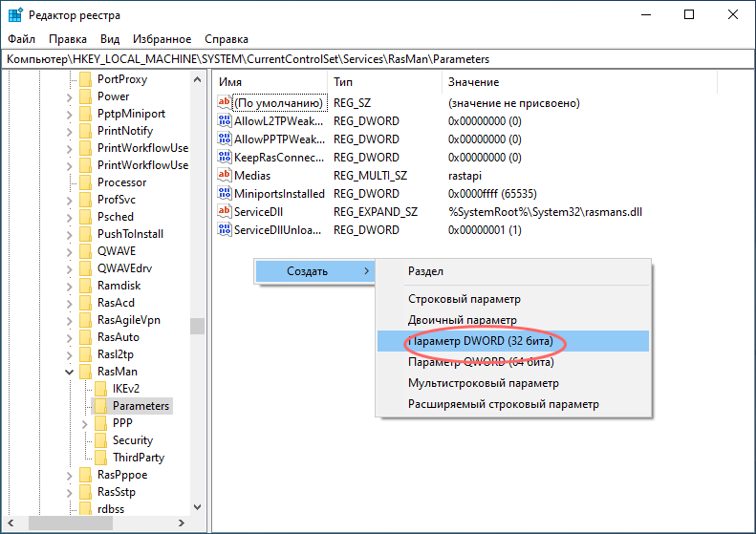Screen dimensions: 756x534
Task: Click the registry path address bar
Action: click(x=378, y=59)
